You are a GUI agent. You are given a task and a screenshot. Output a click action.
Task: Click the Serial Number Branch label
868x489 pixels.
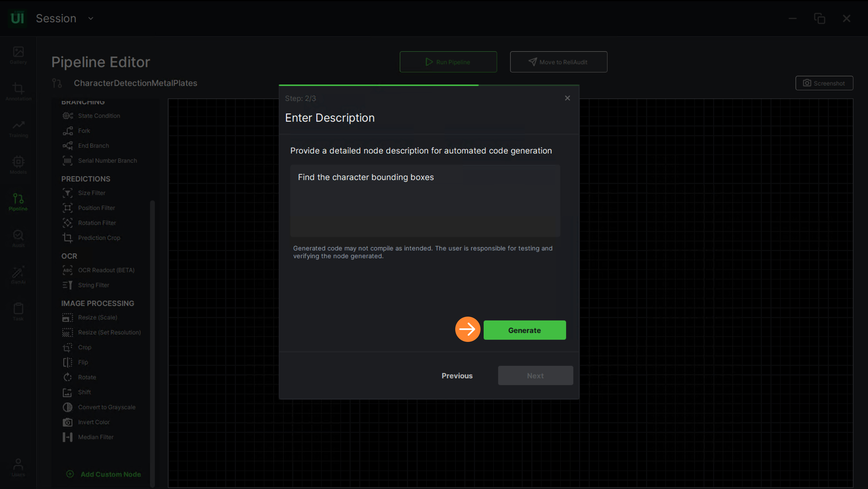107,161
